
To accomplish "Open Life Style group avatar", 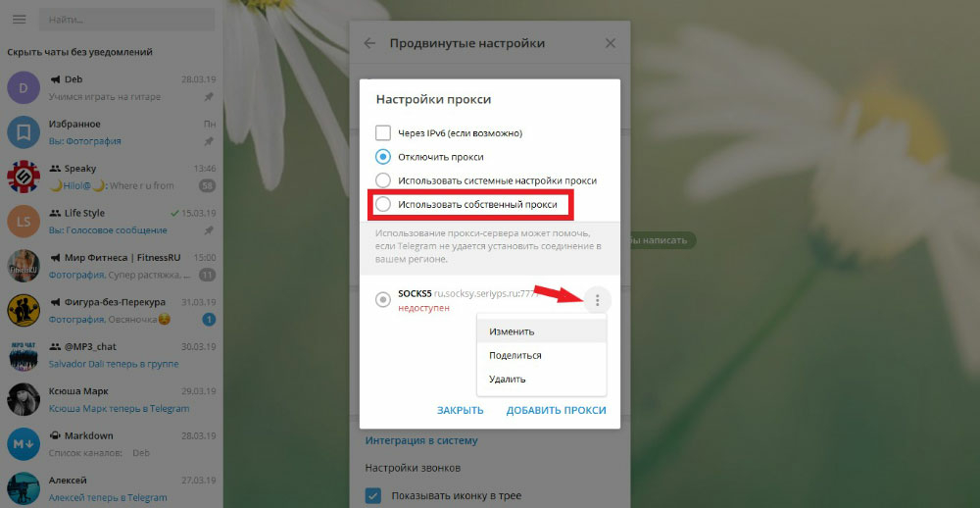I will tap(24, 222).
